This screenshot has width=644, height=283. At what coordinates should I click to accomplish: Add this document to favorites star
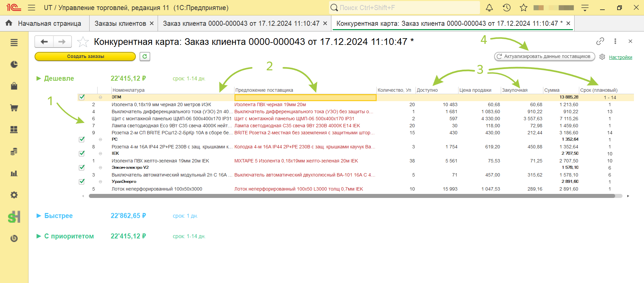point(83,42)
